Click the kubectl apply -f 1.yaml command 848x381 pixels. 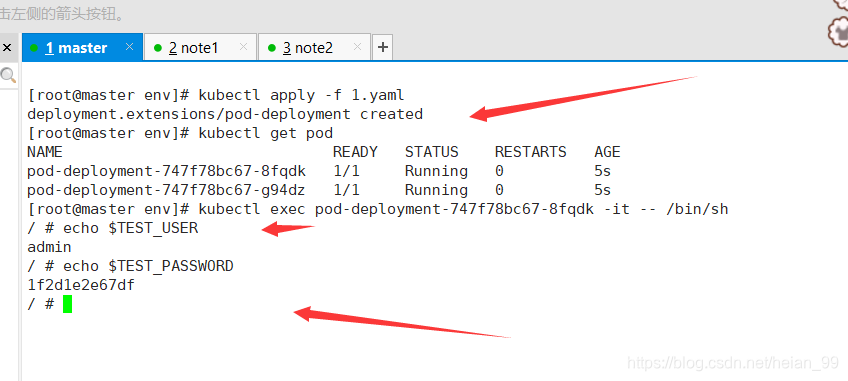pos(301,96)
